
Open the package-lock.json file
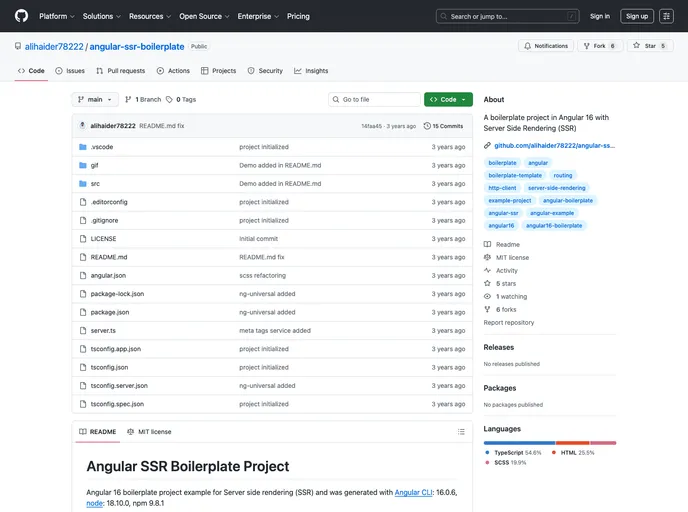(117, 294)
